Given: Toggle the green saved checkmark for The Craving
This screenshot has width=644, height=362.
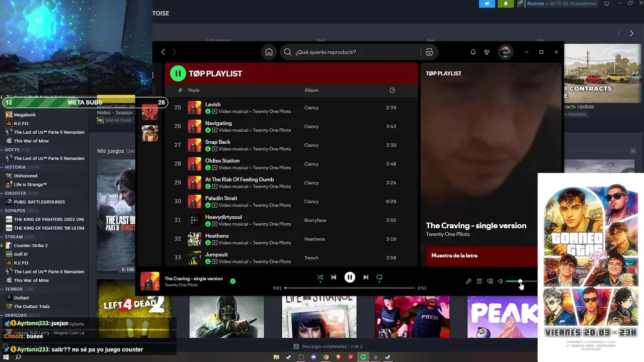Looking at the screenshot, I should click(232, 281).
